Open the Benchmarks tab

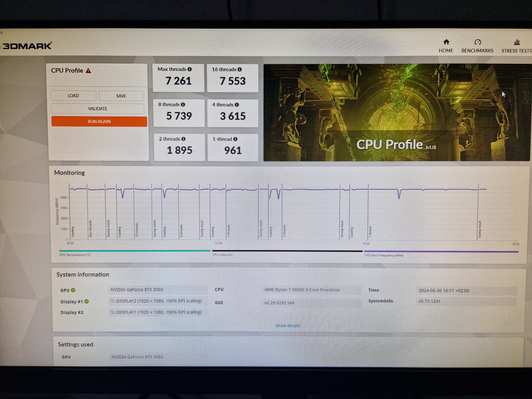(477, 46)
